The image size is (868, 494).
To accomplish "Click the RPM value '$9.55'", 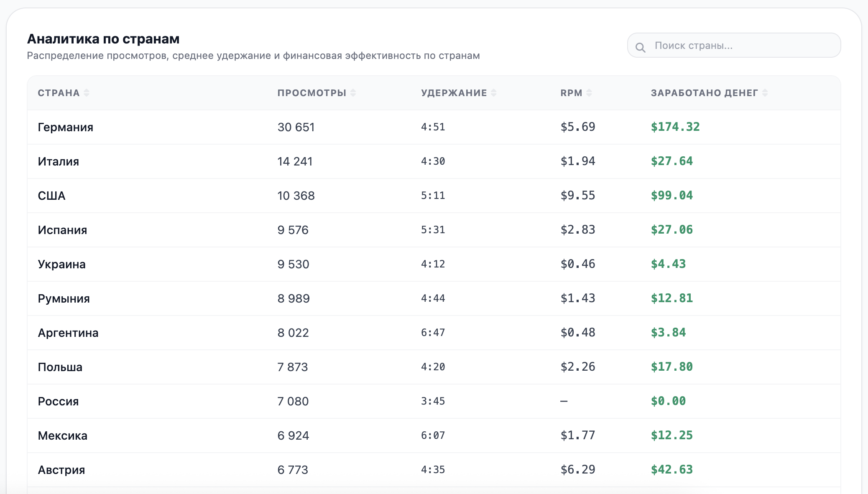I will click(578, 196).
